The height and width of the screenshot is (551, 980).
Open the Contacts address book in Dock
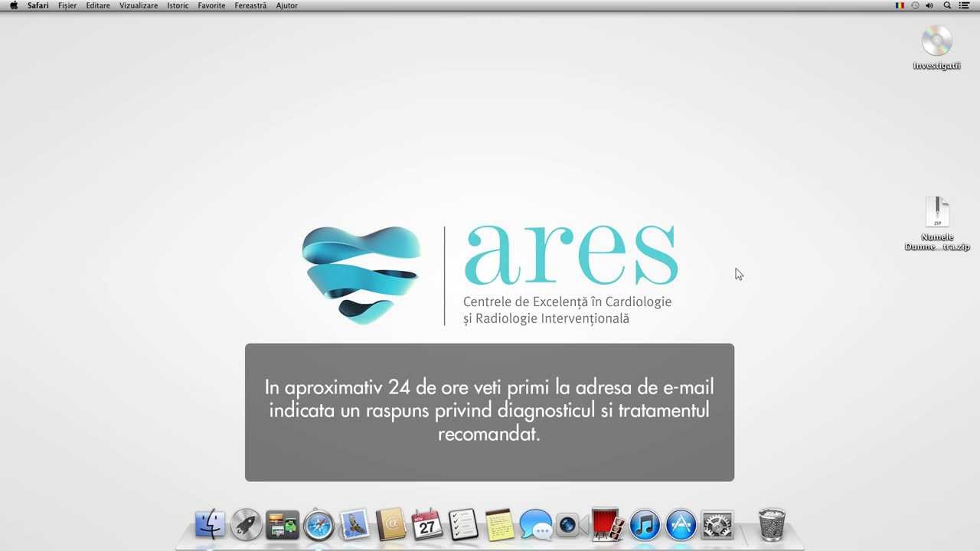[x=391, y=525]
